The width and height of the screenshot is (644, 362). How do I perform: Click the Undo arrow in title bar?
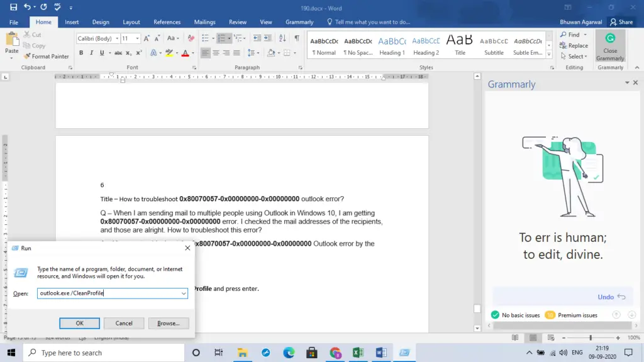27,7
